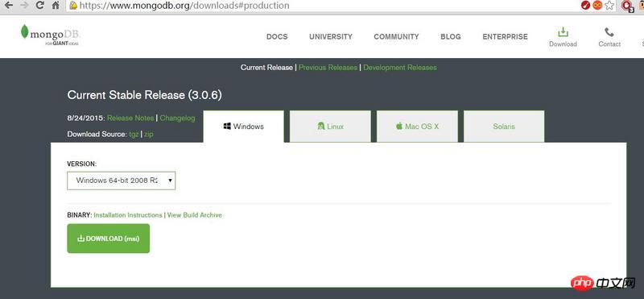Click the red extension icon in address bar
This screenshot has width=644, height=299.
click(586, 6)
